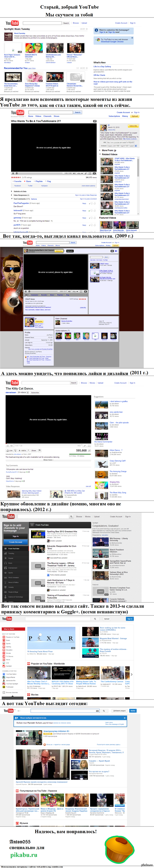
Task: Open 'Channels' tab on YouTubillionaire page nav
Action: (x=47, y=116)
